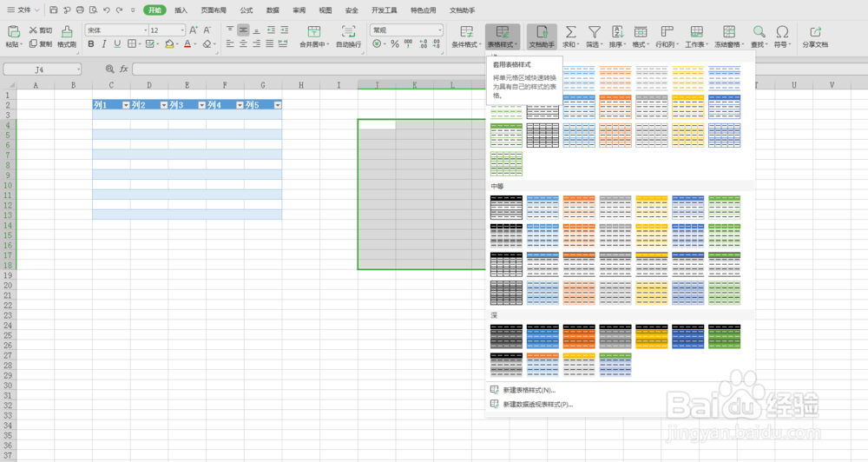This screenshot has width=868, height=462.
Task: Open the 列3 header filter dropdown
Action: tap(201, 105)
